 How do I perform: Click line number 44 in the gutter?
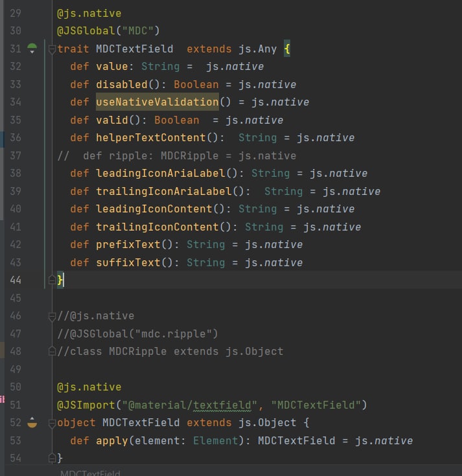tap(16, 280)
